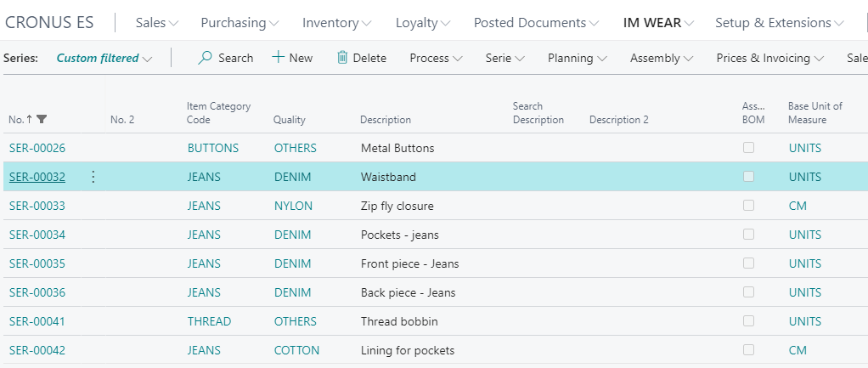This screenshot has width=868, height=368.
Task: Open row options dots for SER-00032
Action: [x=93, y=177]
